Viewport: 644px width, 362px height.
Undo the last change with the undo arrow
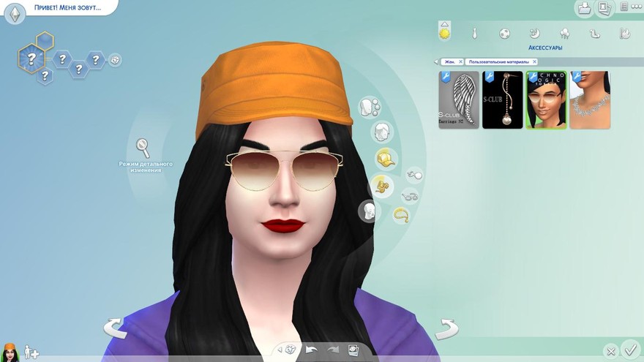coord(311,350)
